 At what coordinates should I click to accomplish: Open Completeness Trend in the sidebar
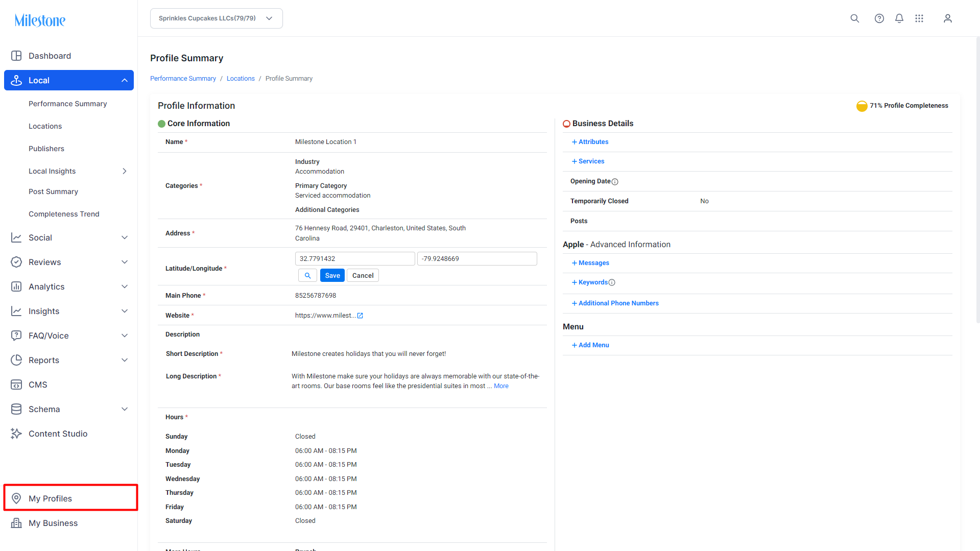(64, 214)
